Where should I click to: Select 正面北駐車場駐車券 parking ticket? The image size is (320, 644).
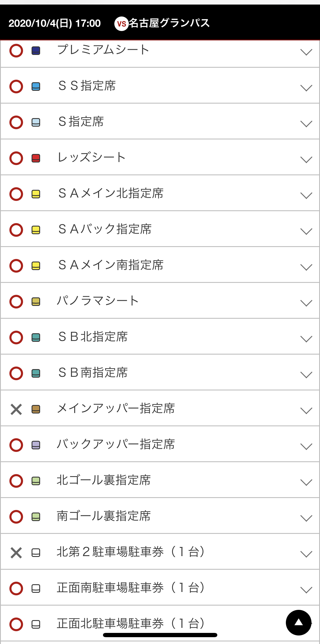[130, 624]
